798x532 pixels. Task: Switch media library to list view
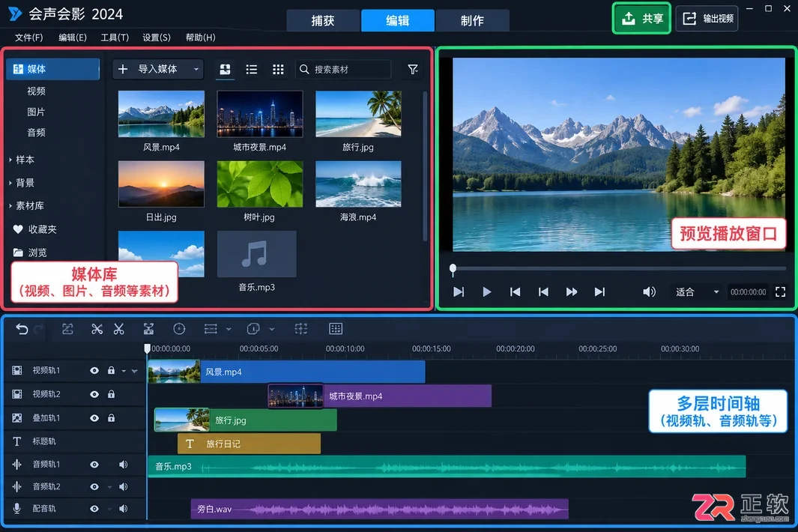click(252, 69)
